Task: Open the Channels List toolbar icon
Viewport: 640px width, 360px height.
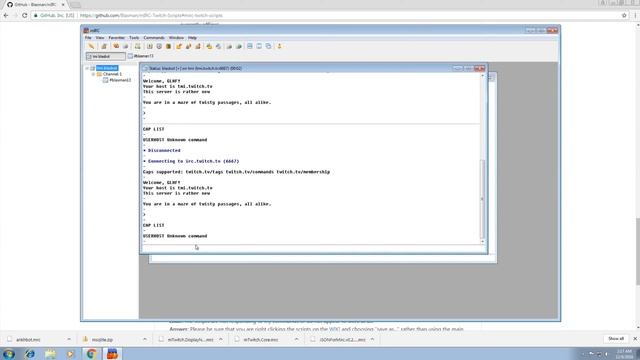Action: click(126, 46)
